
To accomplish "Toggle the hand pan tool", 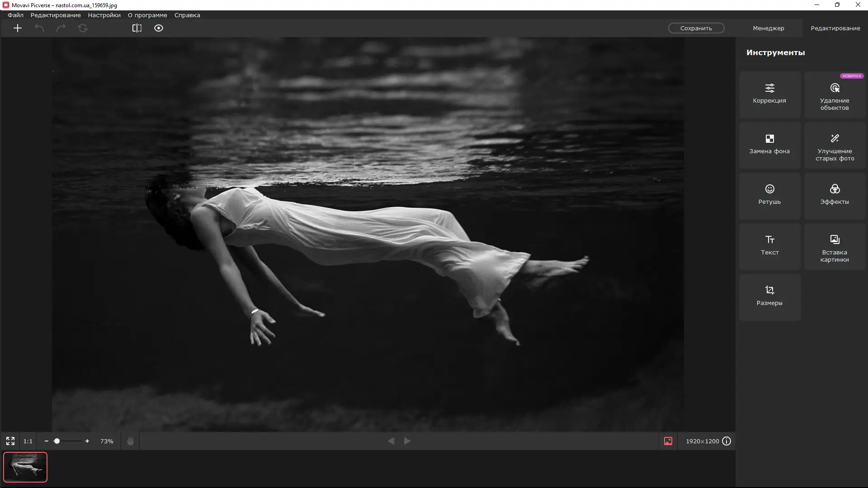I will click(x=130, y=441).
